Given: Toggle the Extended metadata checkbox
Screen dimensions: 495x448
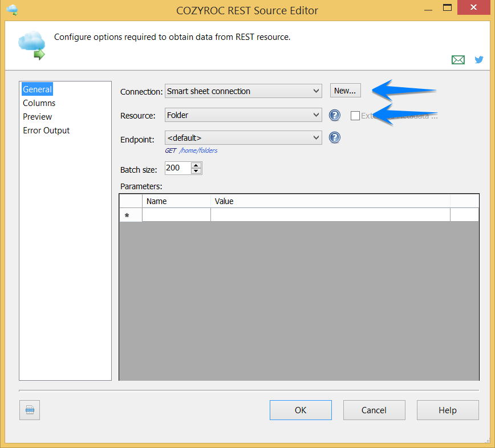Looking at the screenshot, I should tap(355, 116).
